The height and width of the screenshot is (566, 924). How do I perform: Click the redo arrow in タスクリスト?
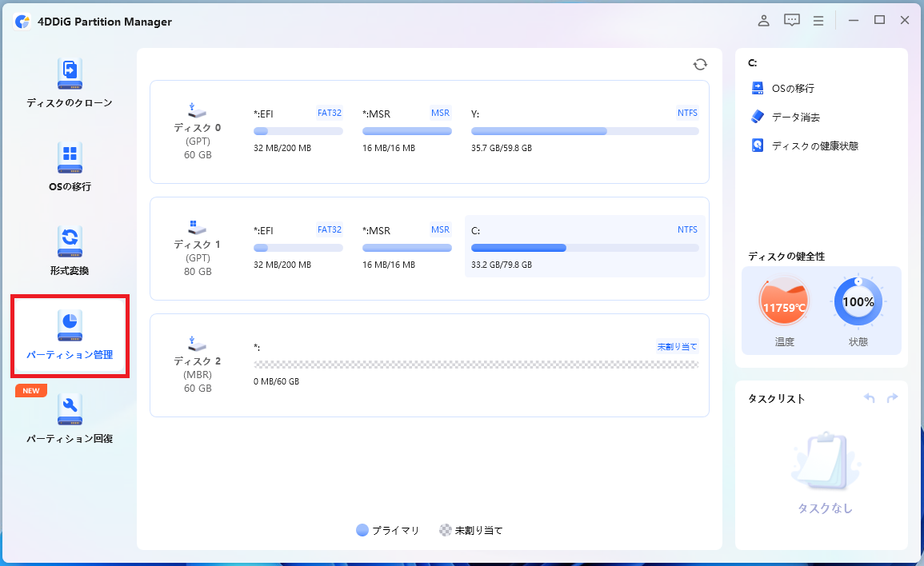(892, 398)
